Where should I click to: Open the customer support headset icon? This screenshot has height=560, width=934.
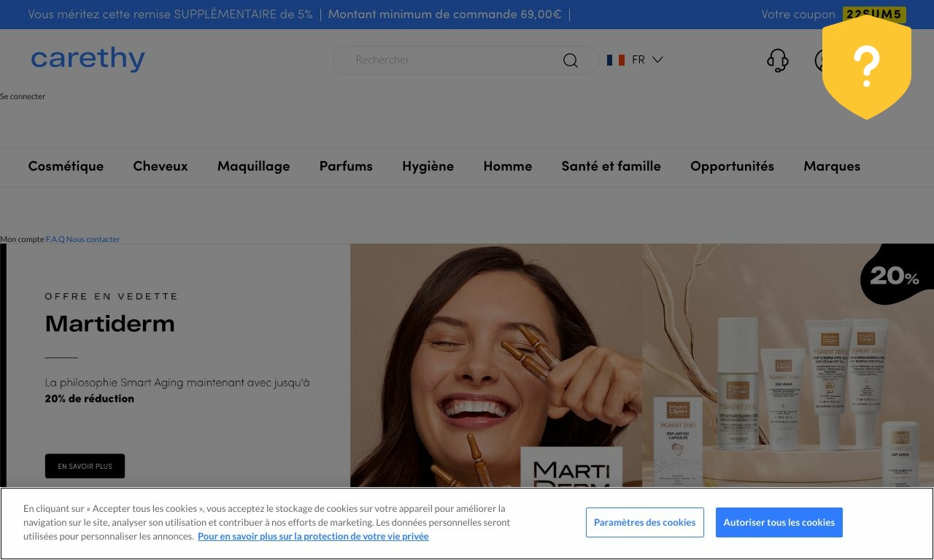tap(778, 61)
